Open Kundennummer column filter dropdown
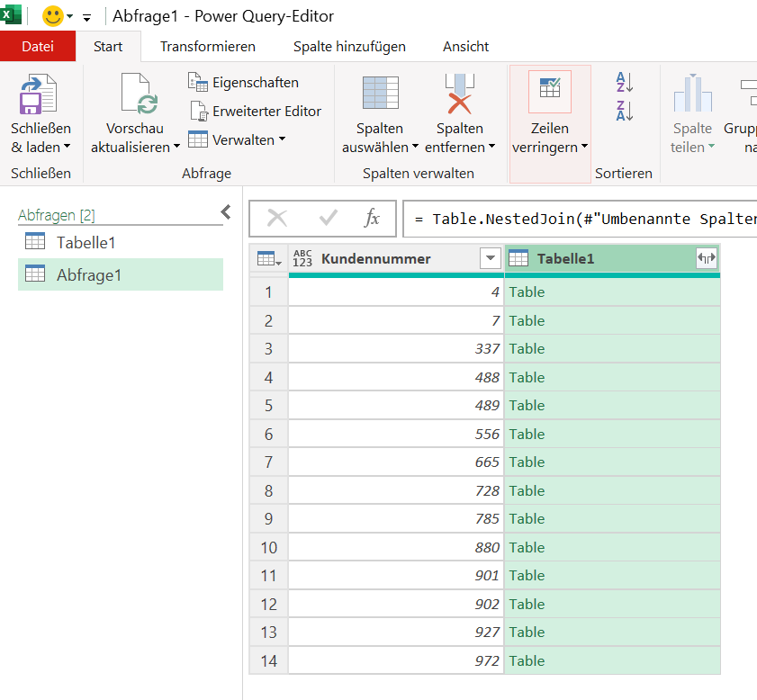This screenshot has width=757, height=700. tap(490, 259)
